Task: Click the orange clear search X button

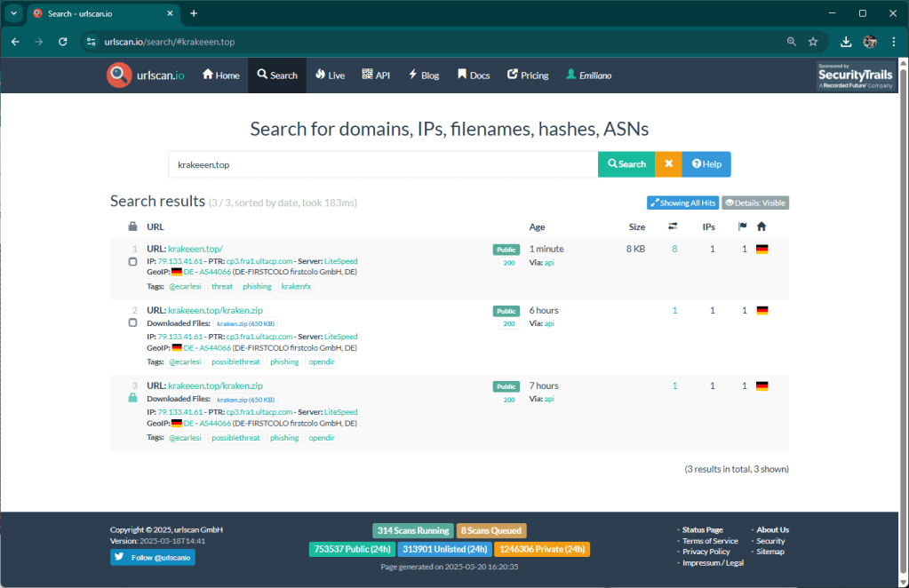Action: 668,164
